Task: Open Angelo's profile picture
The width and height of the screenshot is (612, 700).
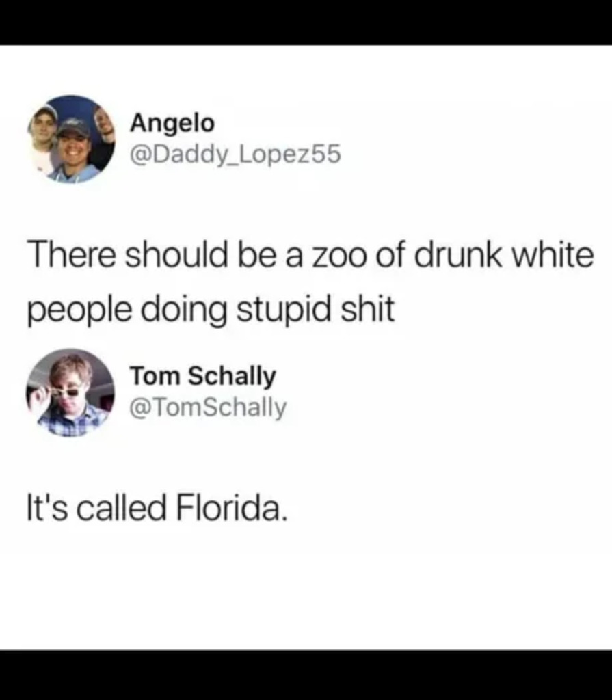Action: (72, 139)
